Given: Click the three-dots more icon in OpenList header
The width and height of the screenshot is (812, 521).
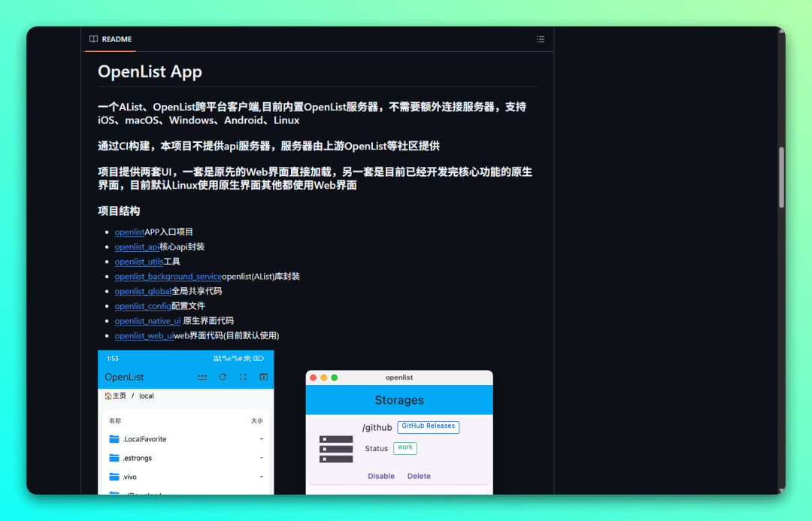Looking at the screenshot, I should click(x=201, y=377).
